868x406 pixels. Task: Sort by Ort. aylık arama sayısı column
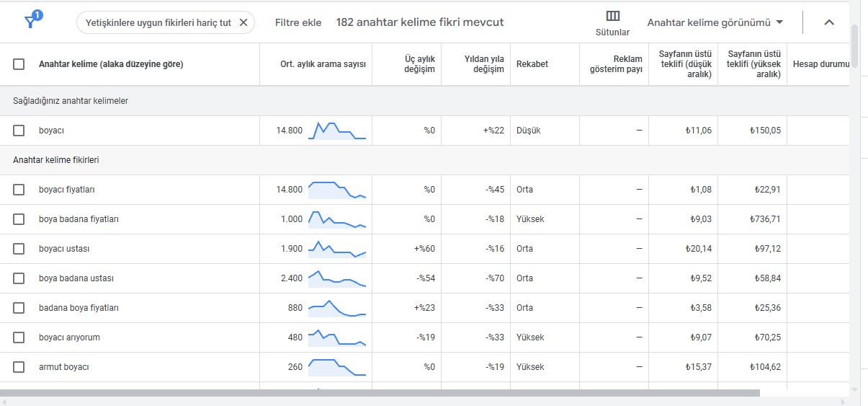pos(323,64)
